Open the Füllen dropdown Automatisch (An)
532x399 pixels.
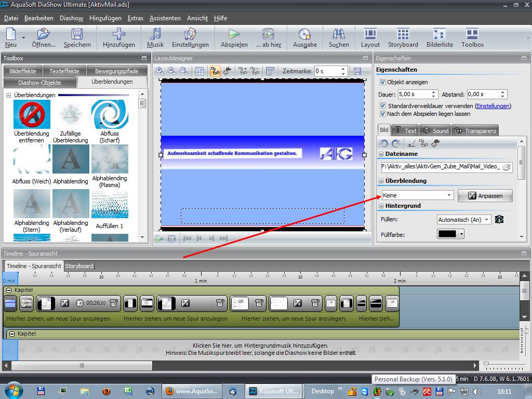[464, 220]
